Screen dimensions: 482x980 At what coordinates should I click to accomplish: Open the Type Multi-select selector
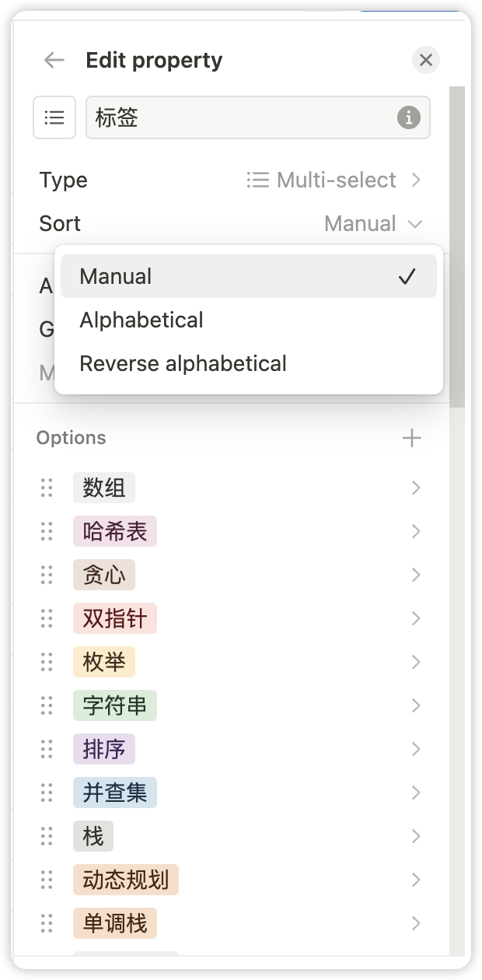(334, 180)
